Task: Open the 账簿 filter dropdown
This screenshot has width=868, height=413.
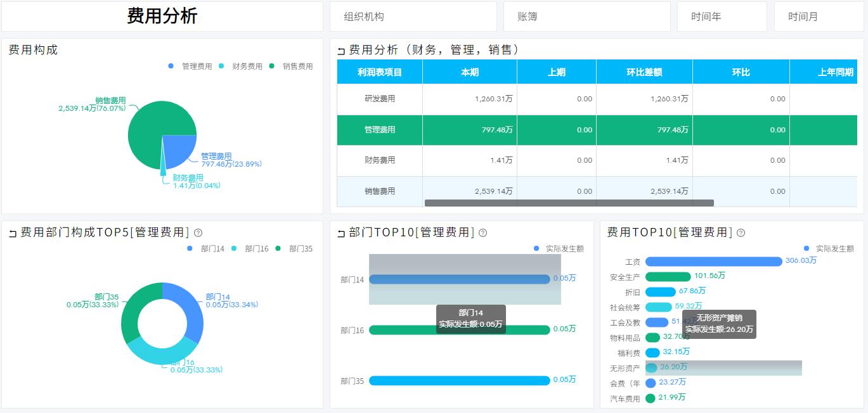Action: click(586, 16)
